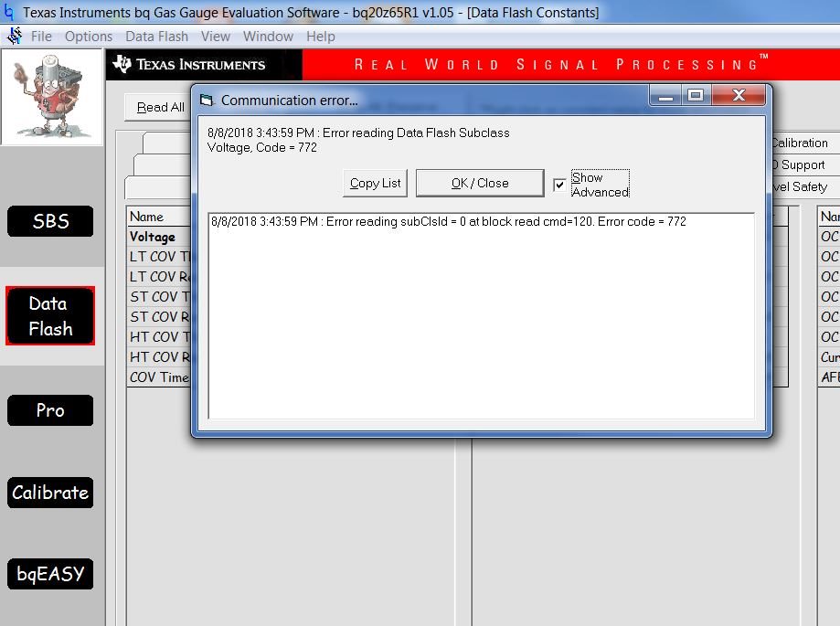Screen dimensions: 840x626
Task: Open the Data Flash panel button
Action: click(x=50, y=316)
